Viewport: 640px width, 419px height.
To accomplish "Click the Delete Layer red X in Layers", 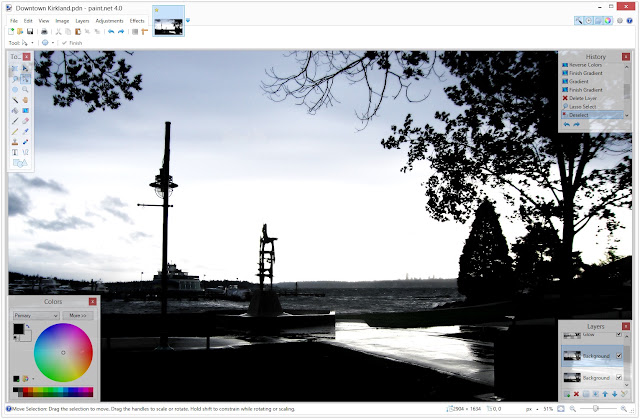I will coord(576,394).
